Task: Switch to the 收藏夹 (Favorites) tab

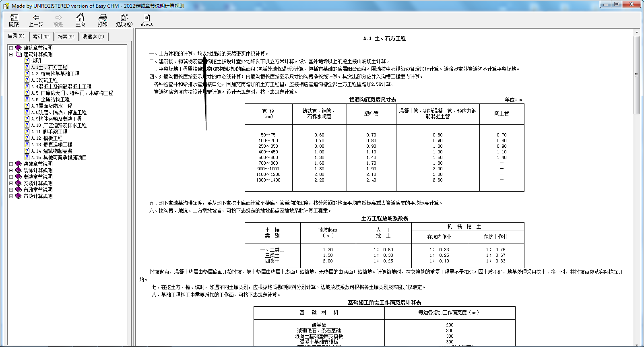Action: [93, 37]
